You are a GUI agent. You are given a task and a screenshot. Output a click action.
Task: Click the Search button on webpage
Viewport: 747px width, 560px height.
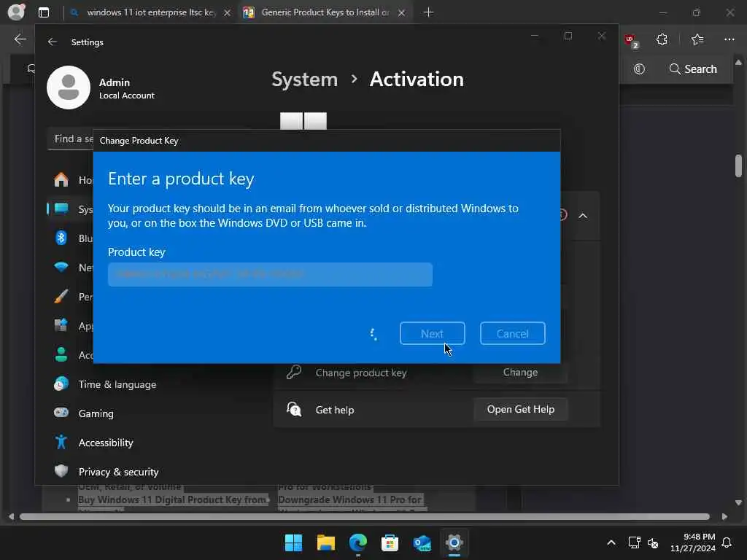click(693, 69)
